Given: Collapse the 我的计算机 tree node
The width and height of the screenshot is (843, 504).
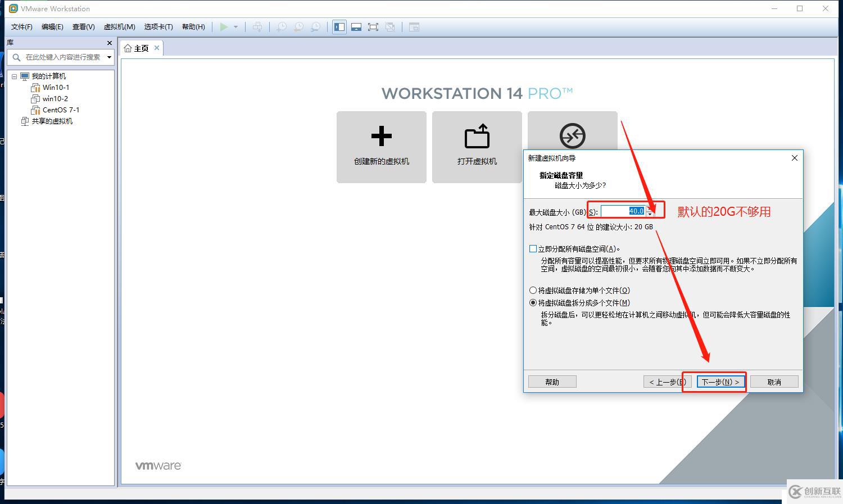Looking at the screenshot, I should click(x=15, y=76).
